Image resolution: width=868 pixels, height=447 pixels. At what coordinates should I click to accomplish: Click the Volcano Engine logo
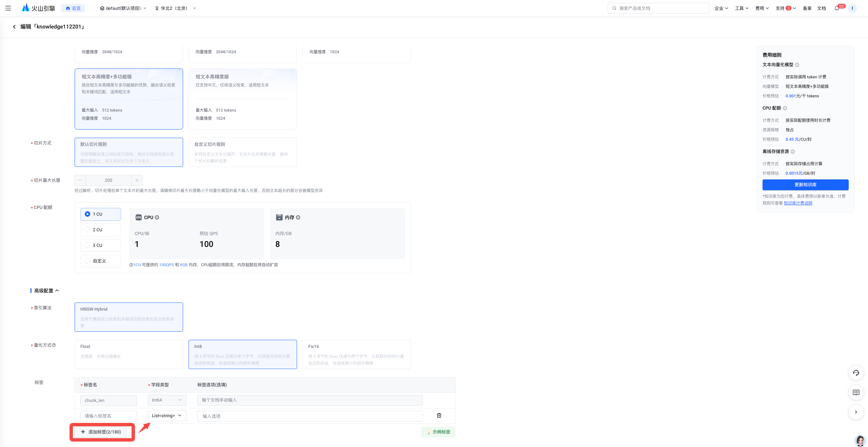[x=38, y=8]
